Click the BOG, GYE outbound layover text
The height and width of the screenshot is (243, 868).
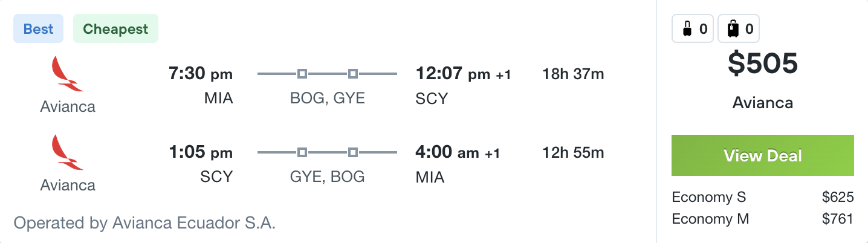coord(328,98)
